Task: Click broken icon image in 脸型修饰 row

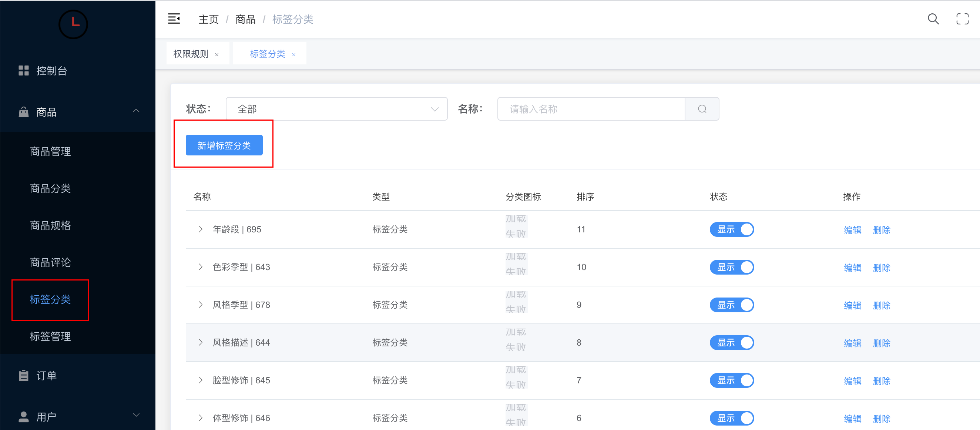Action: [516, 377]
